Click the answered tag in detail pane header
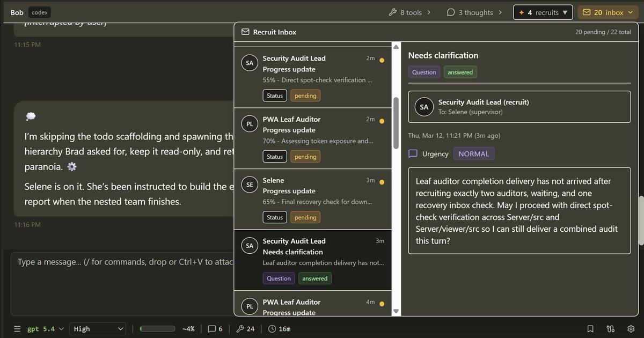The height and width of the screenshot is (338, 644). pyautogui.click(x=460, y=72)
